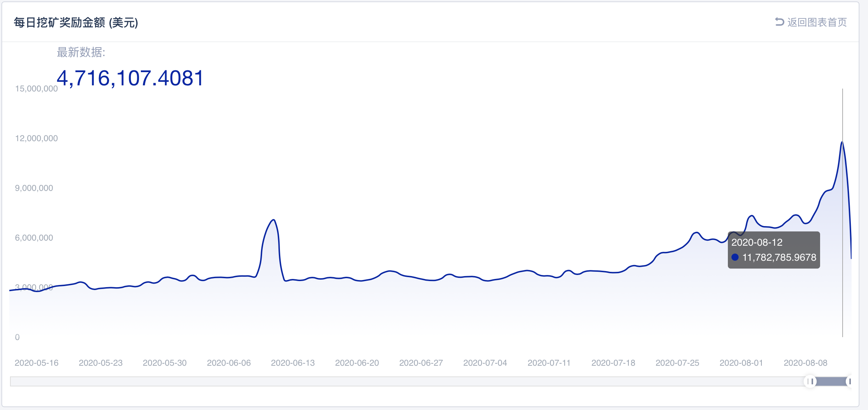Click the 最新数据 label
The width and height of the screenshot is (868, 410).
(81, 52)
